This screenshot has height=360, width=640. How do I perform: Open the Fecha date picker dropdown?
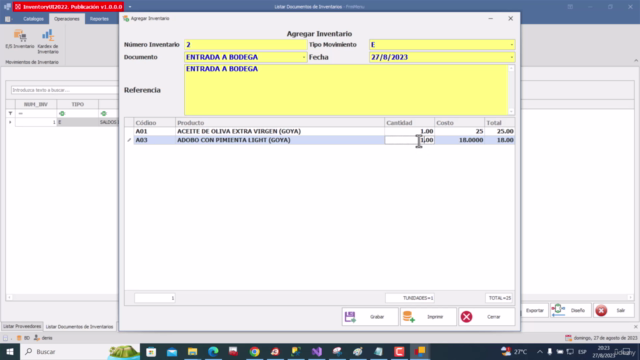(x=511, y=57)
